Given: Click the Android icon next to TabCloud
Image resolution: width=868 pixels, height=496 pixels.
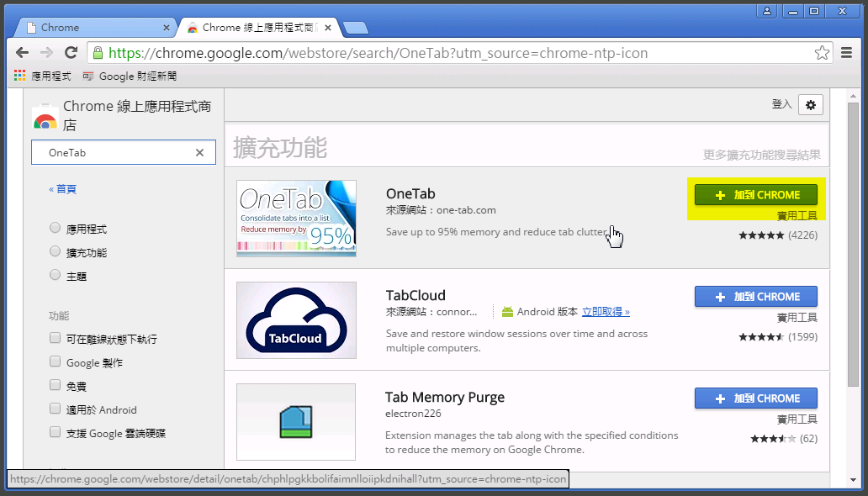Looking at the screenshot, I should point(507,312).
